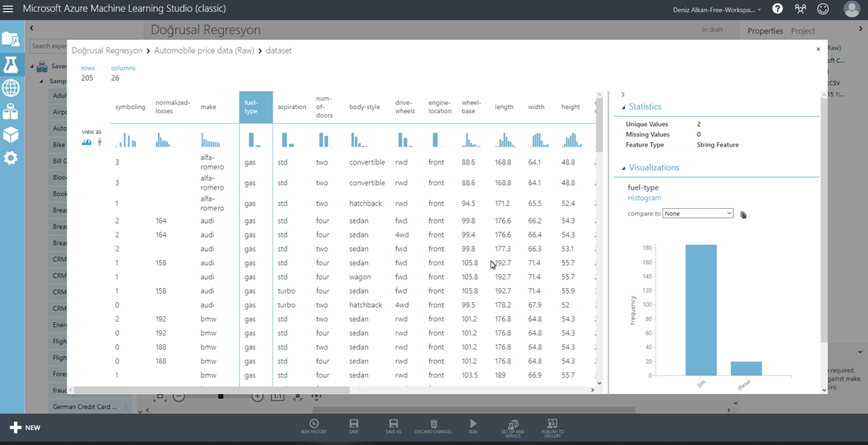Select the symboling column header
The width and height of the screenshot is (868, 445).
(x=130, y=107)
